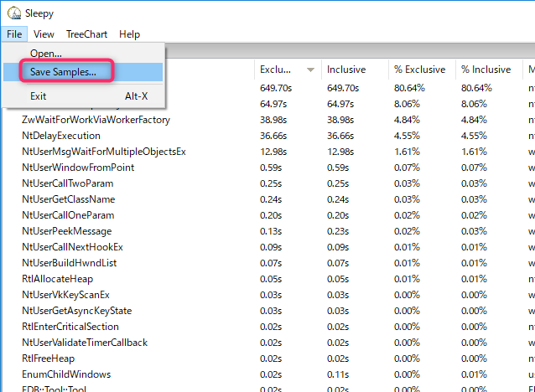Select the NtUserCallNextHookEx row
This screenshot has width=535, height=392.
coord(267,247)
